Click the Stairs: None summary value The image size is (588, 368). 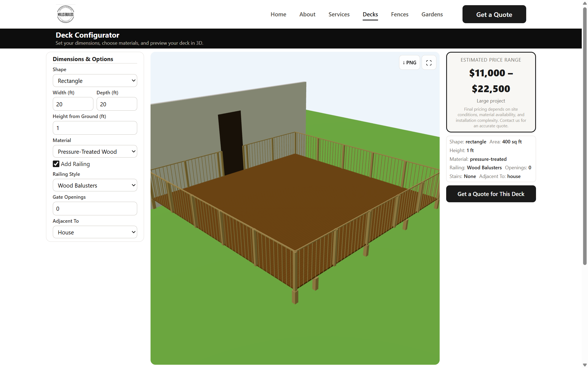click(470, 176)
